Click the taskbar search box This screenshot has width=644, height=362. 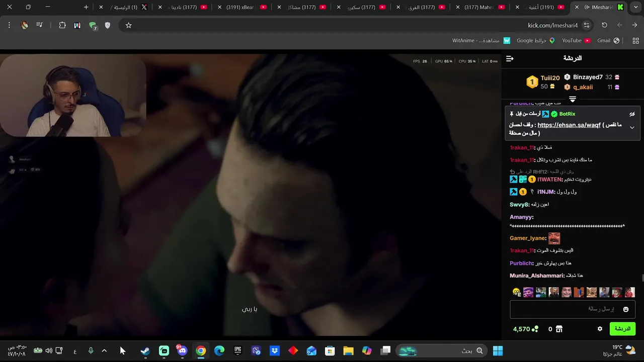(442, 350)
